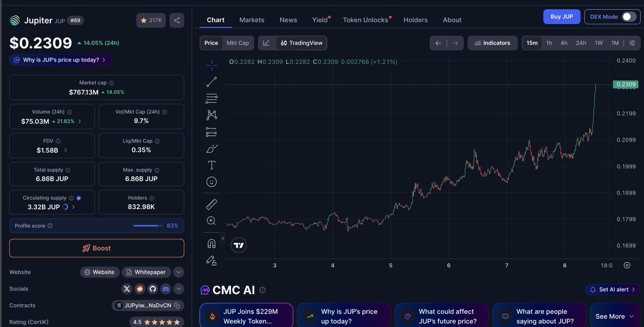Image resolution: width=644 pixels, height=327 pixels.
Task: Collapse the drawing toolbar side arrow
Action: [x=223, y=239]
